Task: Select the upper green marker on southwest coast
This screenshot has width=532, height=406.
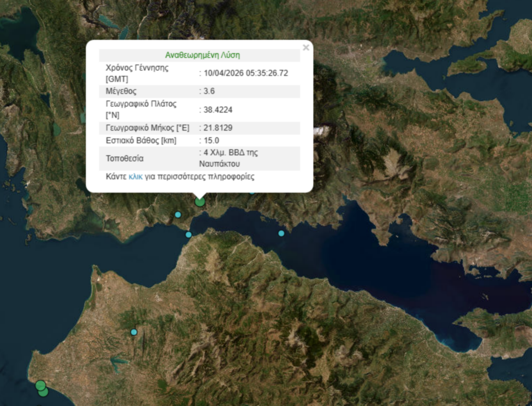Action: 40,385
